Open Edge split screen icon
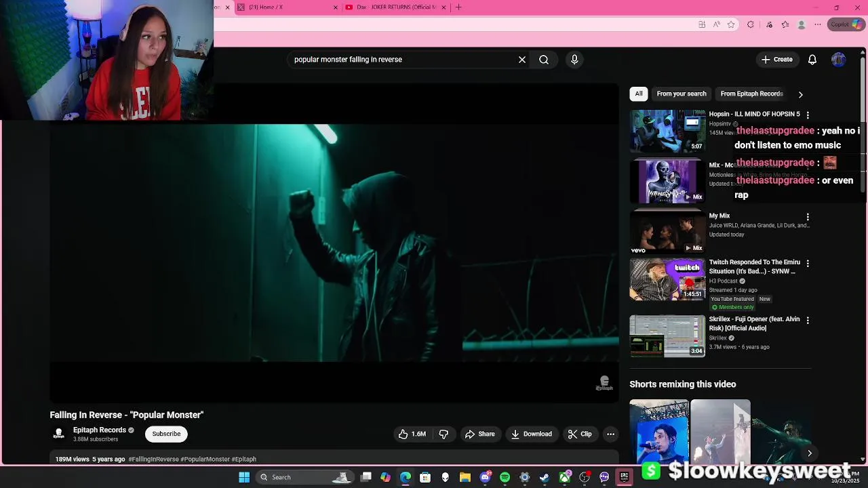Viewport: 868px width, 488px height. (x=702, y=24)
